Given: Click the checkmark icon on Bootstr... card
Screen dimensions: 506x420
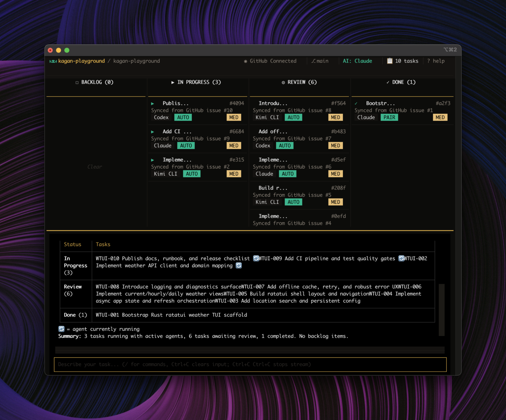Looking at the screenshot, I should coord(356,103).
